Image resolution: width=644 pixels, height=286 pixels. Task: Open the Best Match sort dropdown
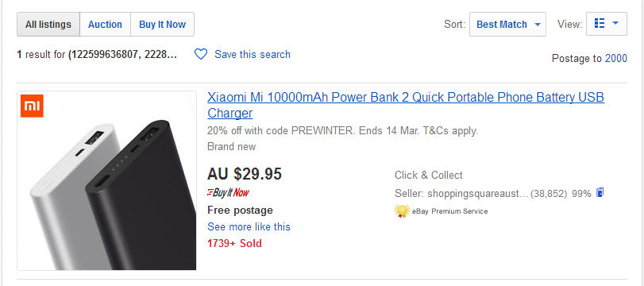pos(507,25)
